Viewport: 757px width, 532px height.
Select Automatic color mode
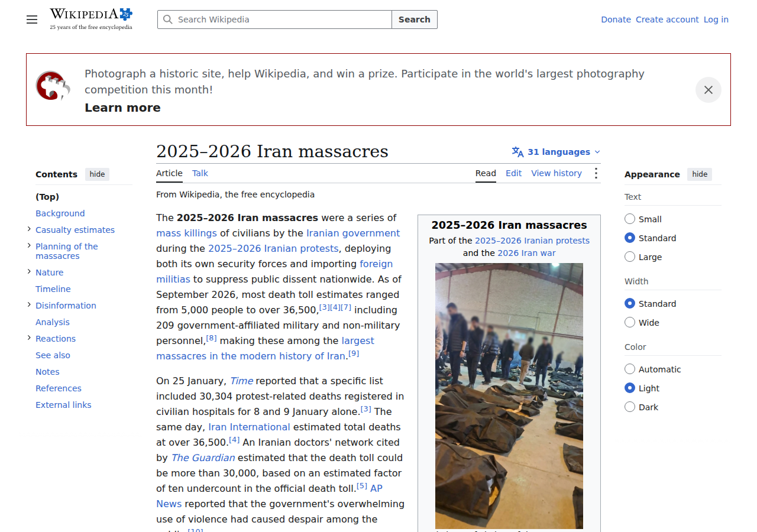click(x=630, y=369)
